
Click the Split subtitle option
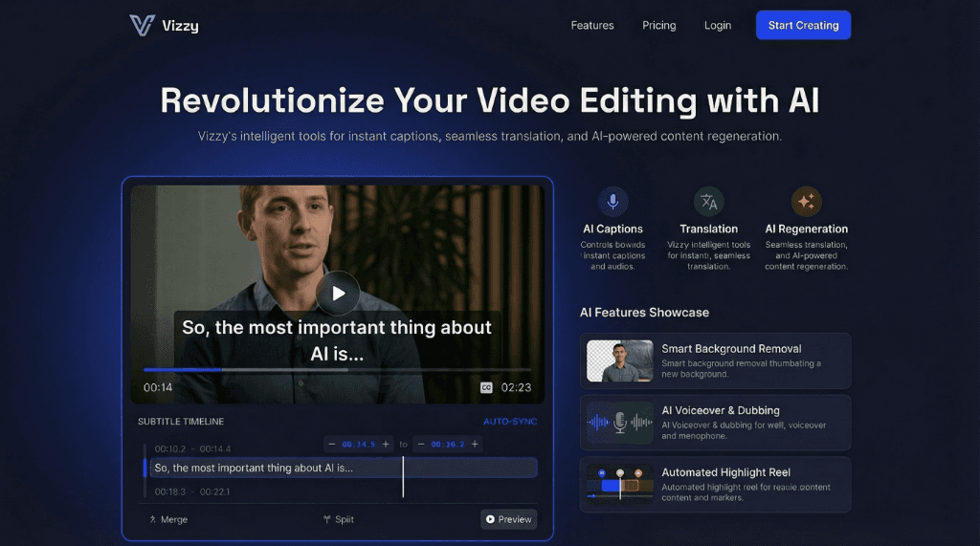339,519
